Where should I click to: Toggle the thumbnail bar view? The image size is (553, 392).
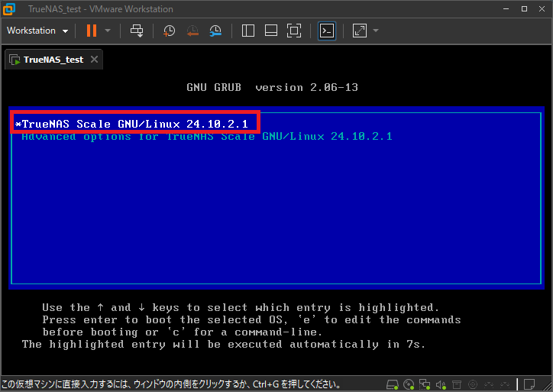(x=271, y=31)
